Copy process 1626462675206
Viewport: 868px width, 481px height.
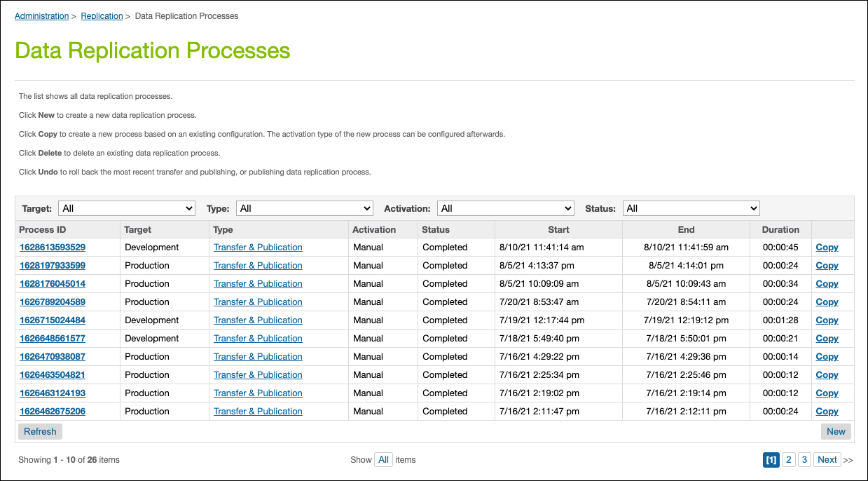click(x=827, y=412)
